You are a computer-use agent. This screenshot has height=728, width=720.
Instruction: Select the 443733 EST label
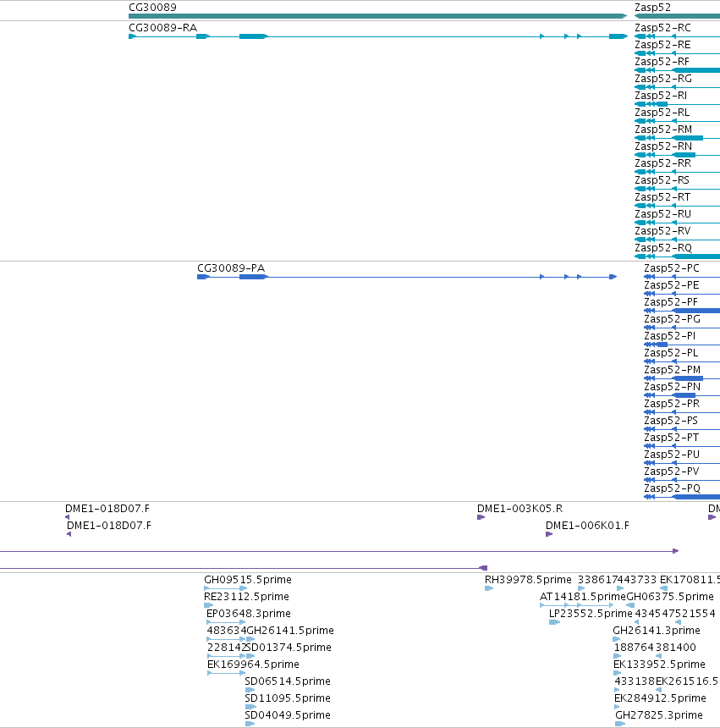coord(637,580)
